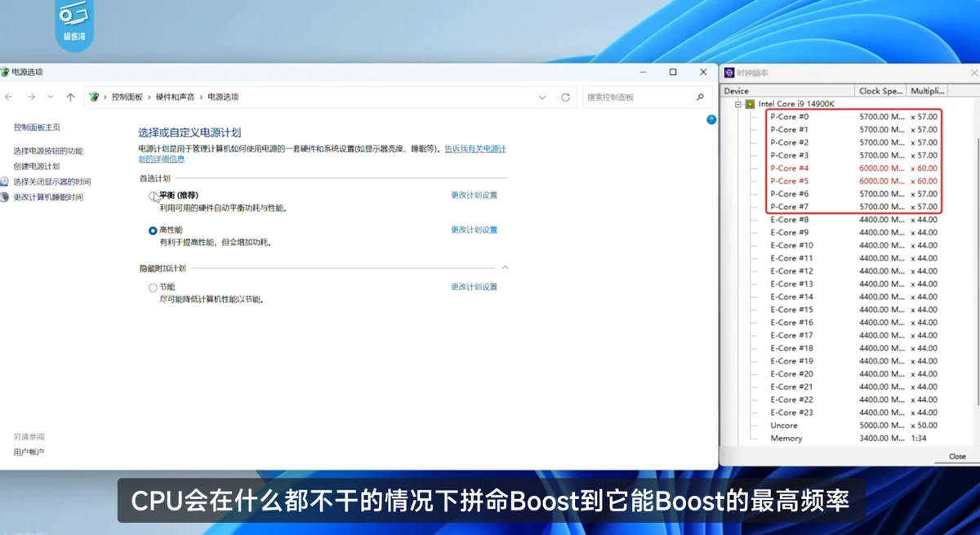This screenshot has width=980, height=535.
Task: Click the clock window vertical scrollbar
Action: (976, 245)
